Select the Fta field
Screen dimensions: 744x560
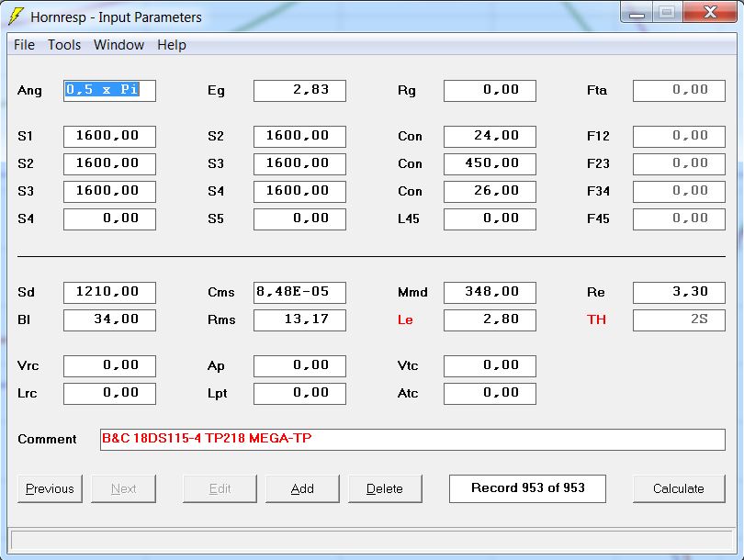point(679,91)
